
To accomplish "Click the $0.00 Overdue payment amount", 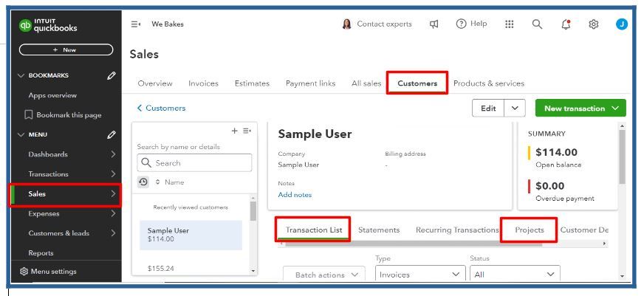I will click(x=549, y=186).
